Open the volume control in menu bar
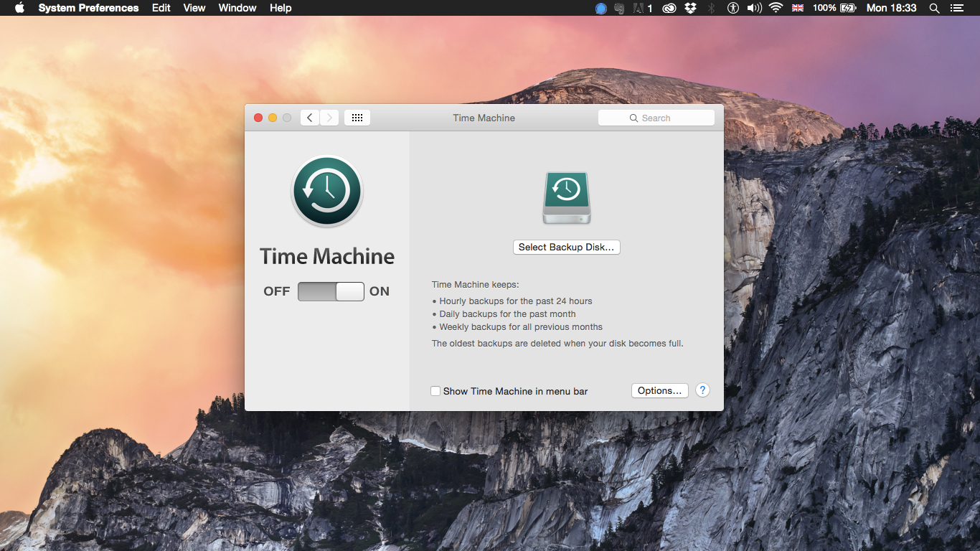The width and height of the screenshot is (980, 551). 754,8
